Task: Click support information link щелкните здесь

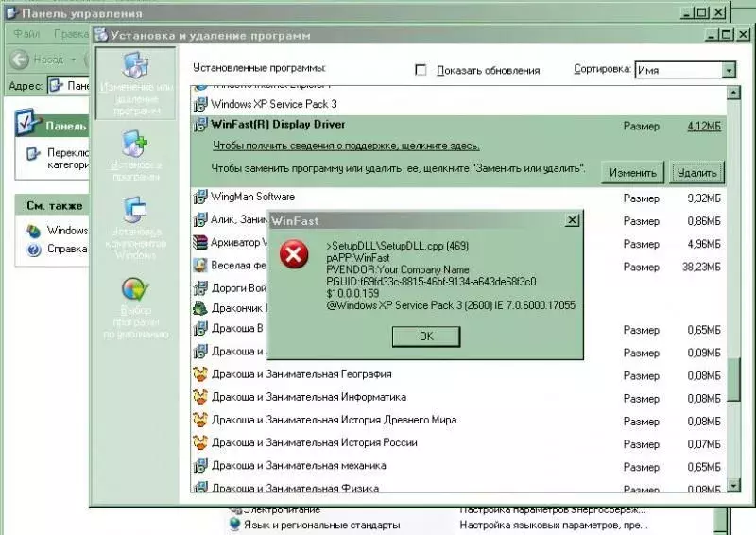Action: click(x=346, y=146)
